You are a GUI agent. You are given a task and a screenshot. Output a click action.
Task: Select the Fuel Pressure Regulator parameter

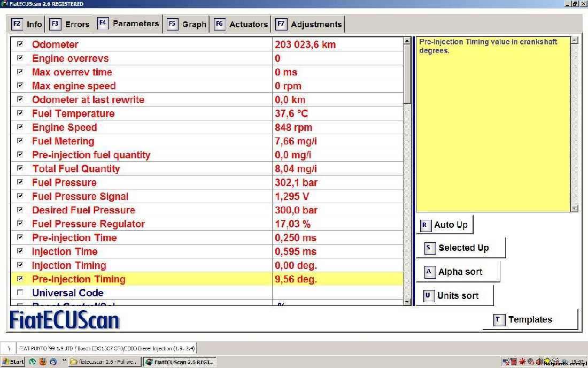coord(207,224)
